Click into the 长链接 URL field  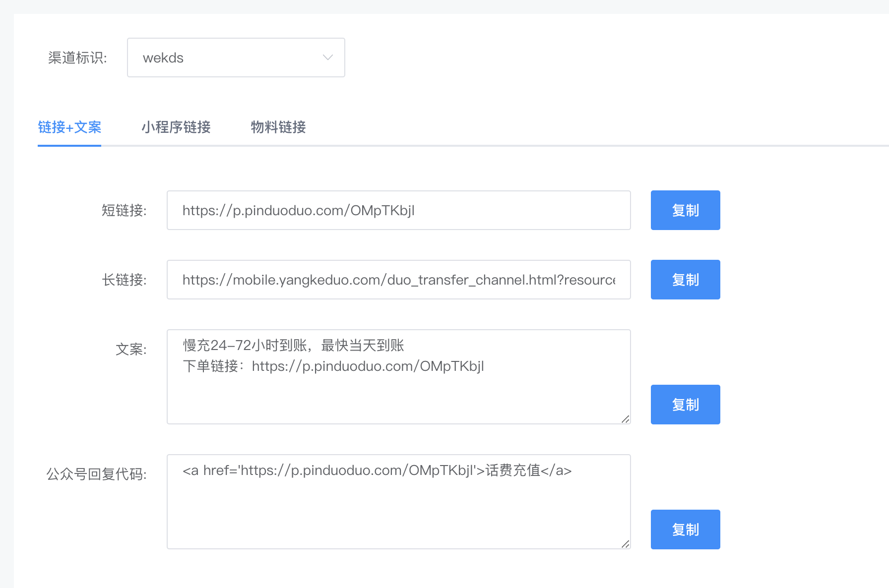coord(398,280)
